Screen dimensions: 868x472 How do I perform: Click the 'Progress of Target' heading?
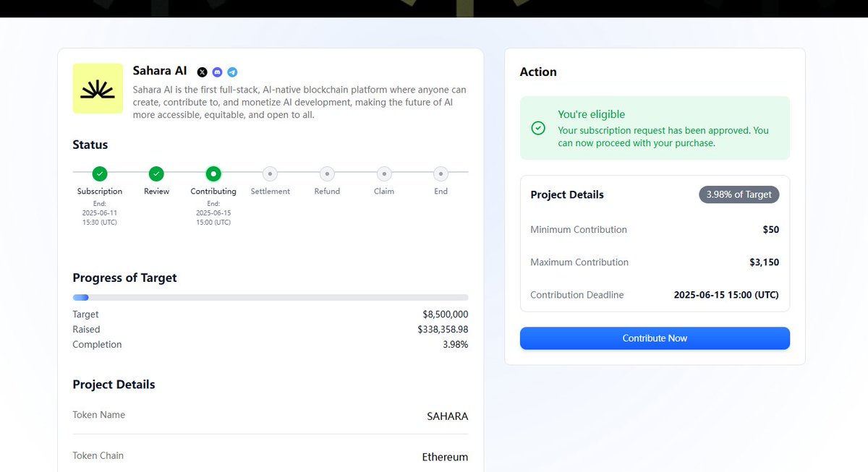point(124,278)
